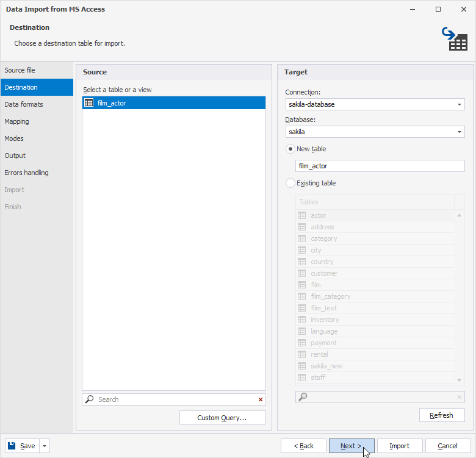Click the sakila-database connection value
Screen dimensions: 476x458
[312, 104]
